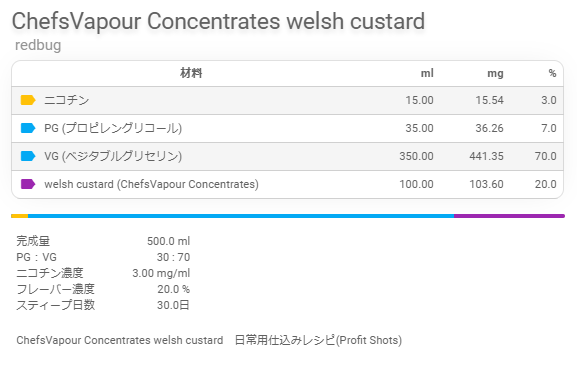Click the yellow segment of ratio bar
The height and width of the screenshot is (374, 577).
pos(20,216)
